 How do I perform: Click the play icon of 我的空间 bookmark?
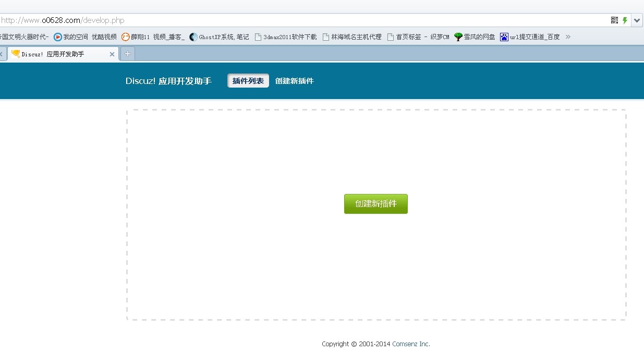tap(57, 36)
